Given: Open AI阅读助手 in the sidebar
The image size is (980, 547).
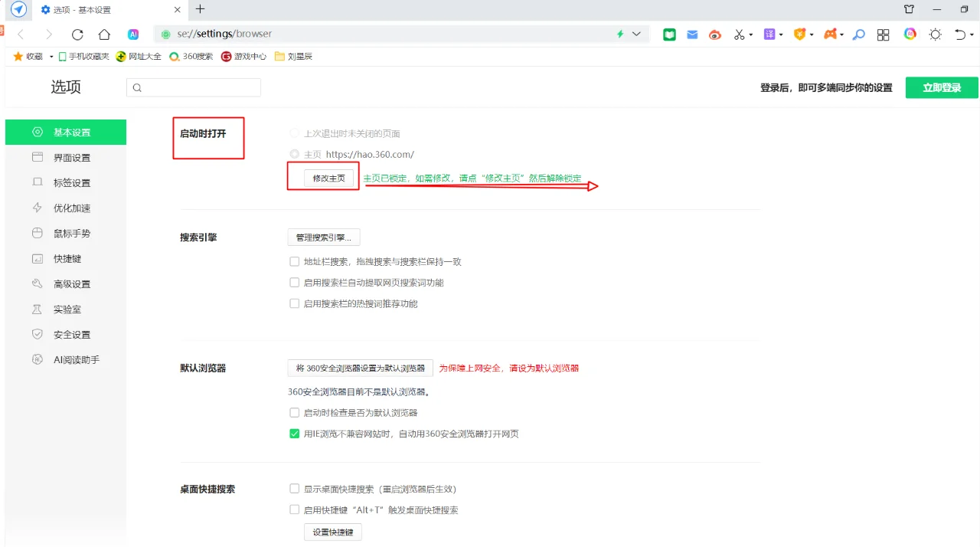Looking at the screenshot, I should pos(66,360).
